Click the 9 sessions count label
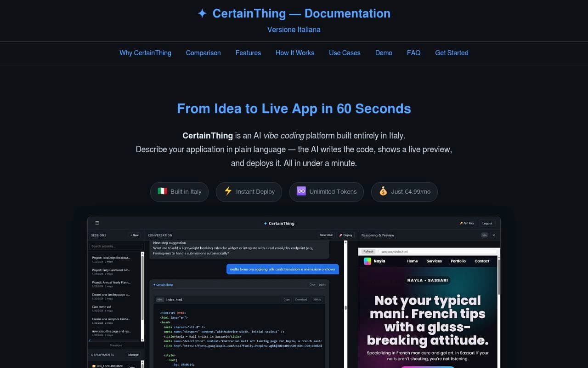 coord(116,345)
